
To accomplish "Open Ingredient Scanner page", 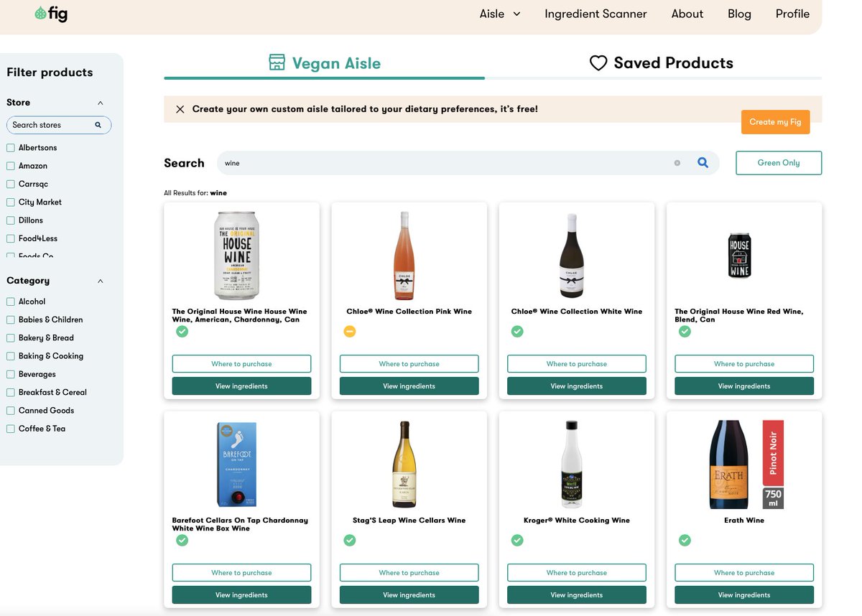I will click(595, 14).
